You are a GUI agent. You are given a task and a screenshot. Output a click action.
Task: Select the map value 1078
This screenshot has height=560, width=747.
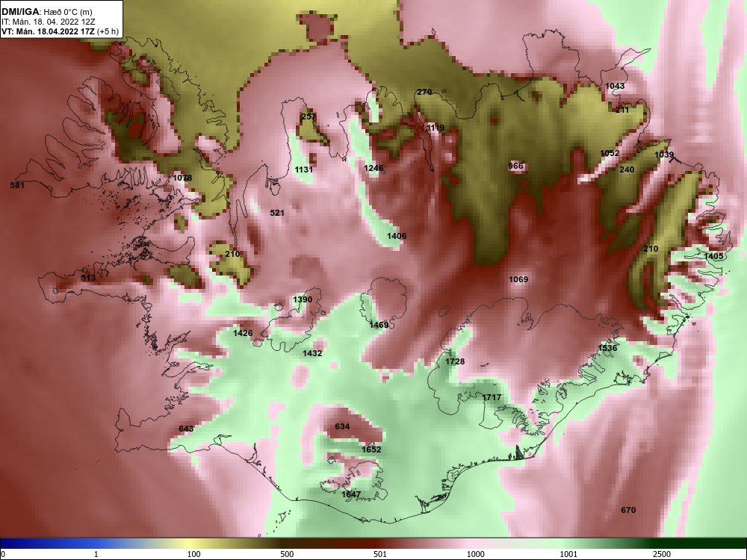(182, 178)
